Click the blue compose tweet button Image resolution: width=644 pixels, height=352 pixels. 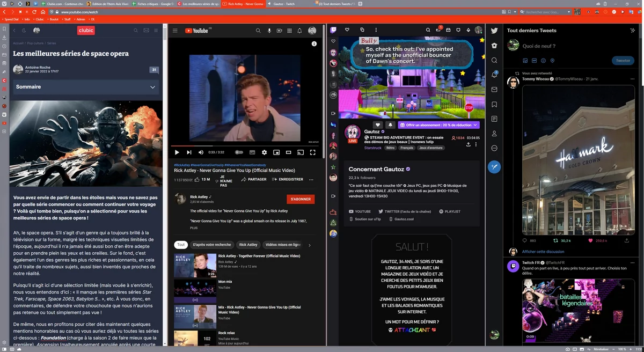point(494,167)
